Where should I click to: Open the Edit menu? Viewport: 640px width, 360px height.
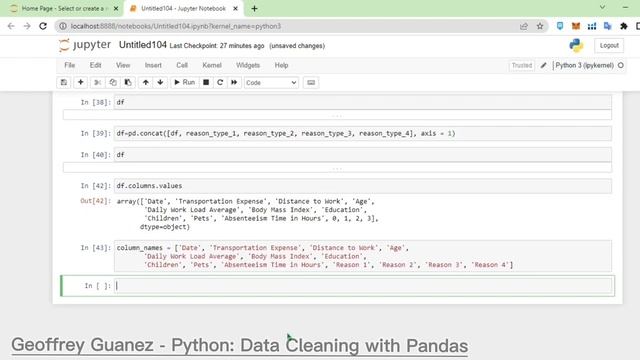(96, 65)
